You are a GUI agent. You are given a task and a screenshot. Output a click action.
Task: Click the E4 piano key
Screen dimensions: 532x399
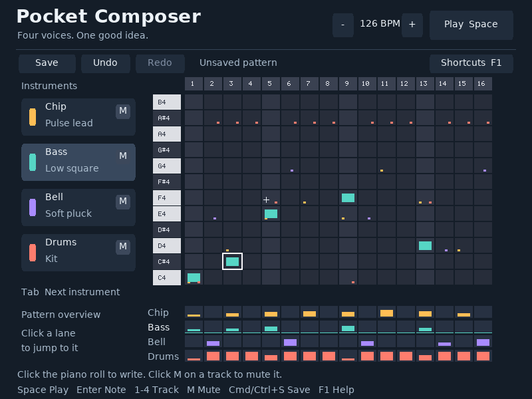point(167,213)
